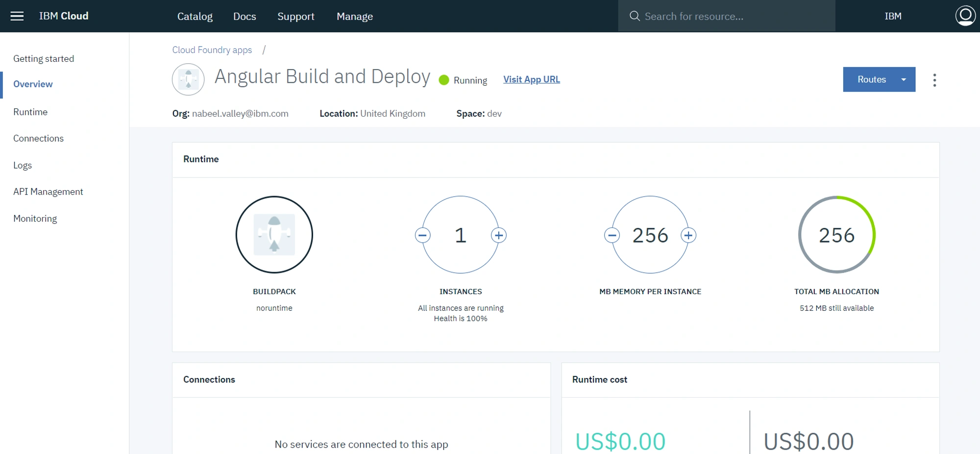Open the Catalog menu item
This screenshot has width=980, height=454.
tap(195, 16)
